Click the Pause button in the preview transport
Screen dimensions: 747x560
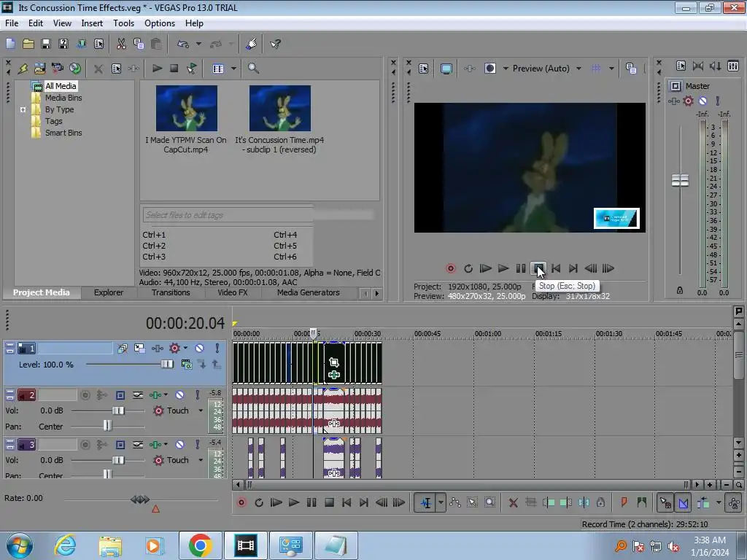point(521,268)
